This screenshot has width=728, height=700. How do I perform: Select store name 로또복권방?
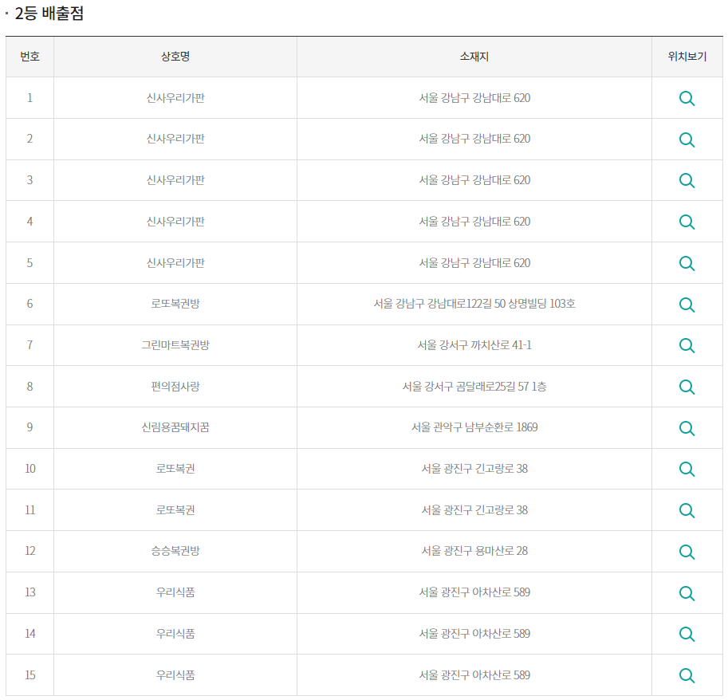(175, 304)
